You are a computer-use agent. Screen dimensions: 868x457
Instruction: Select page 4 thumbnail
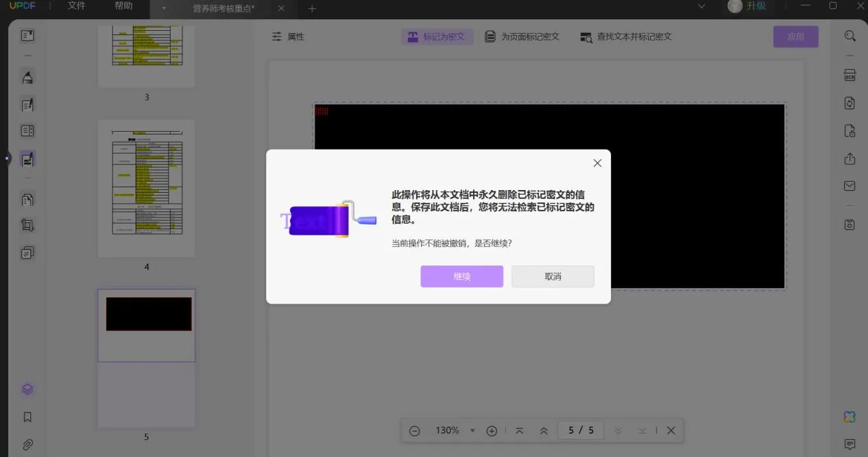[x=146, y=189]
